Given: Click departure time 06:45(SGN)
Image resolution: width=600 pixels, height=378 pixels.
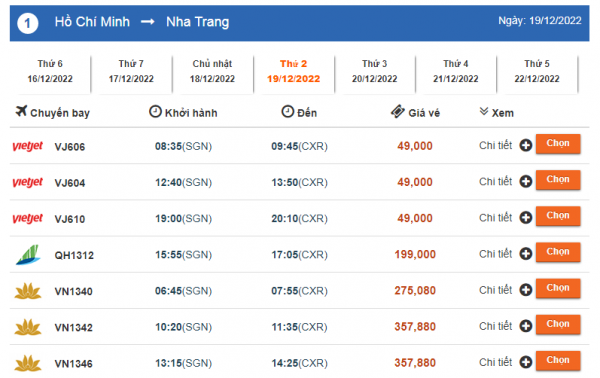Looking at the screenshot, I should click(183, 291).
